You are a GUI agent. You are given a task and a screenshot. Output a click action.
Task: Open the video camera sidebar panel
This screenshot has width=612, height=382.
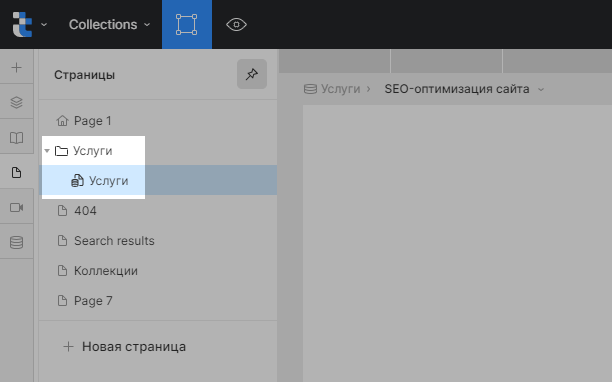click(16, 207)
